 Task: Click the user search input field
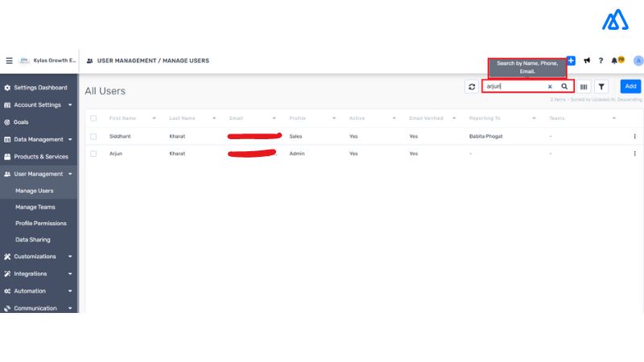pyautogui.click(x=515, y=87)
